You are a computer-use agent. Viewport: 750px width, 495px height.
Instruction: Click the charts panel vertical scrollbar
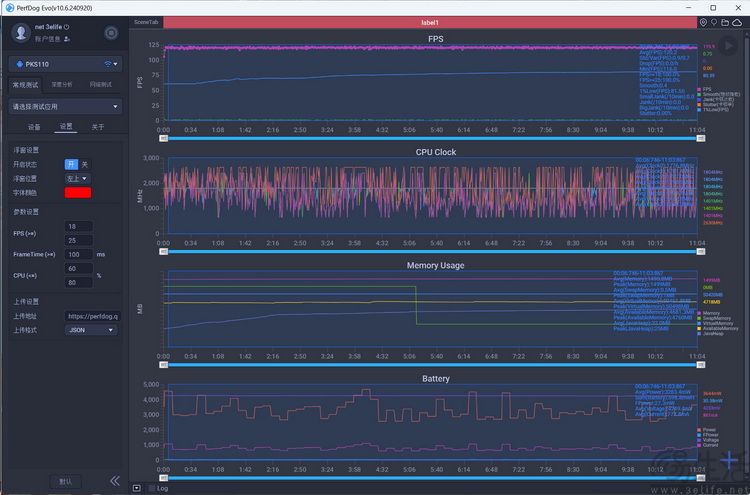coord(747,253)
